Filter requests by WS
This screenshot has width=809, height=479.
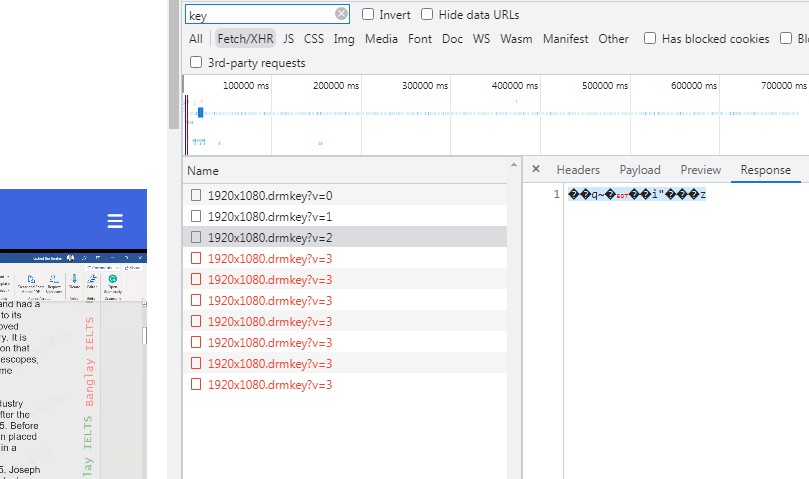[x=481, y=39]
